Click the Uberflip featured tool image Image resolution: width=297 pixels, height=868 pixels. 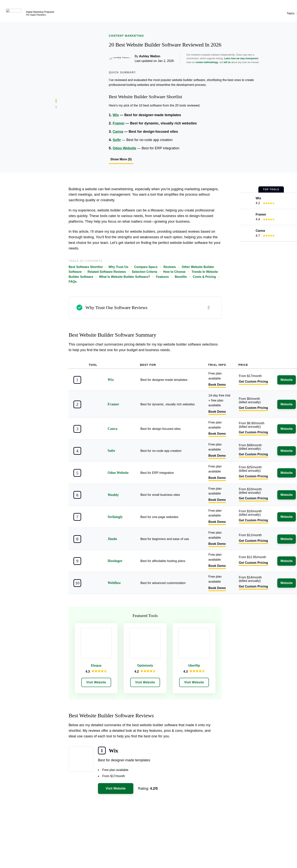[x=194, y=643]
